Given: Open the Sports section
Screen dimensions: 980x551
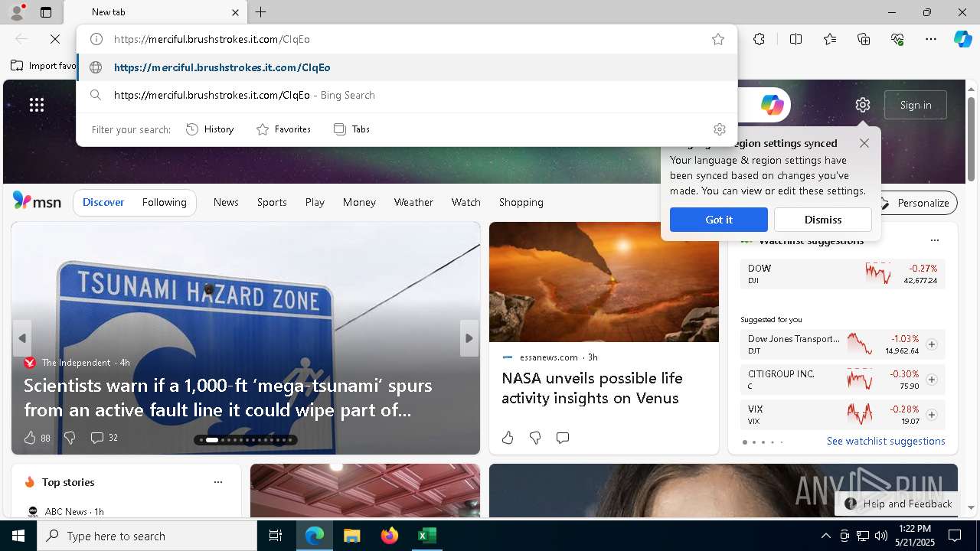Looking at the screenshot, I should click(x=272, y=202).
